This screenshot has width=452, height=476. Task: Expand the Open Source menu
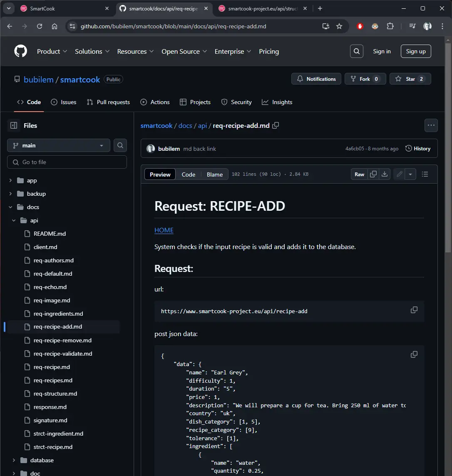point(184,51)
